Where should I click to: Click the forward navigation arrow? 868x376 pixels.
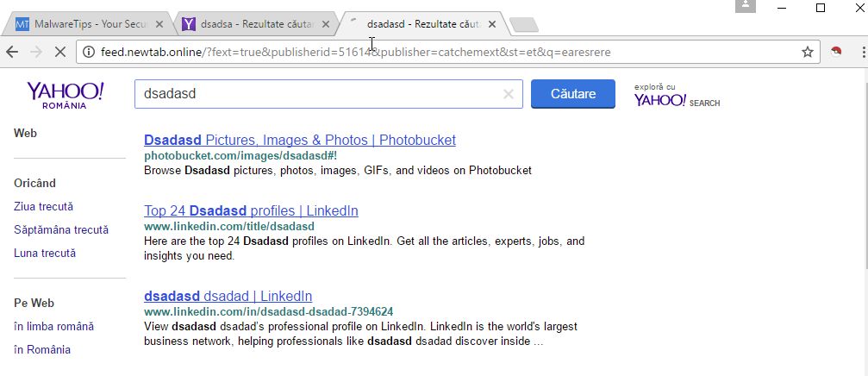(x=36, y=52)
